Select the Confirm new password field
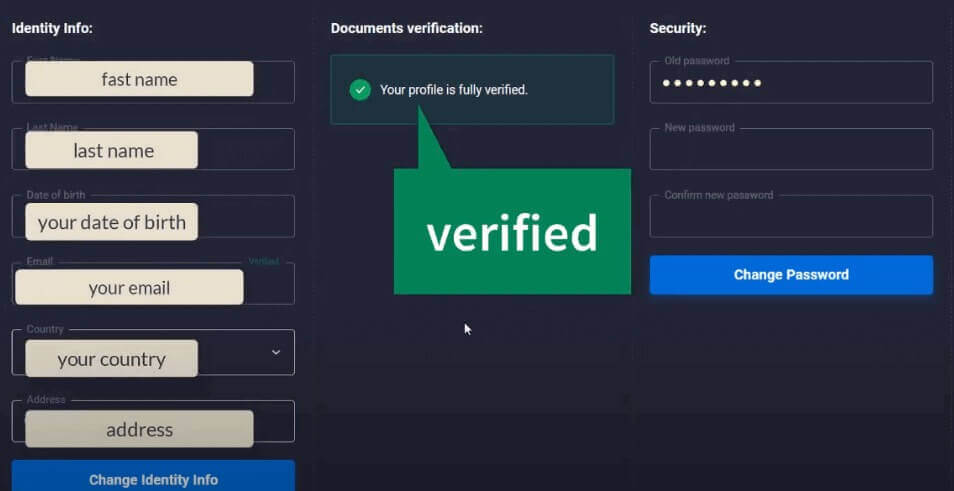Viewport: 954px width, 491px height. click(791, 217)
